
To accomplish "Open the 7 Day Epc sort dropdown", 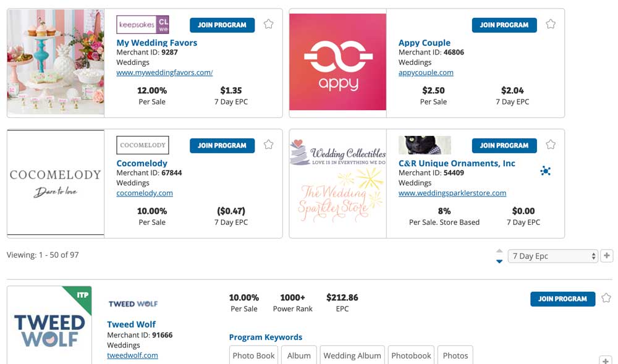I will point(552,256).
